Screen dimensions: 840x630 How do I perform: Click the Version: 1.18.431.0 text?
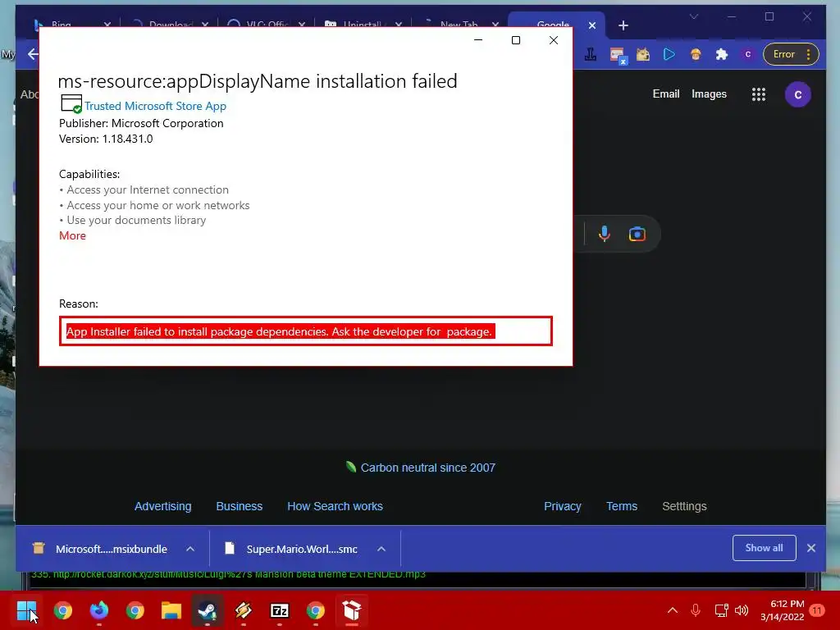(x=106, y=139)
